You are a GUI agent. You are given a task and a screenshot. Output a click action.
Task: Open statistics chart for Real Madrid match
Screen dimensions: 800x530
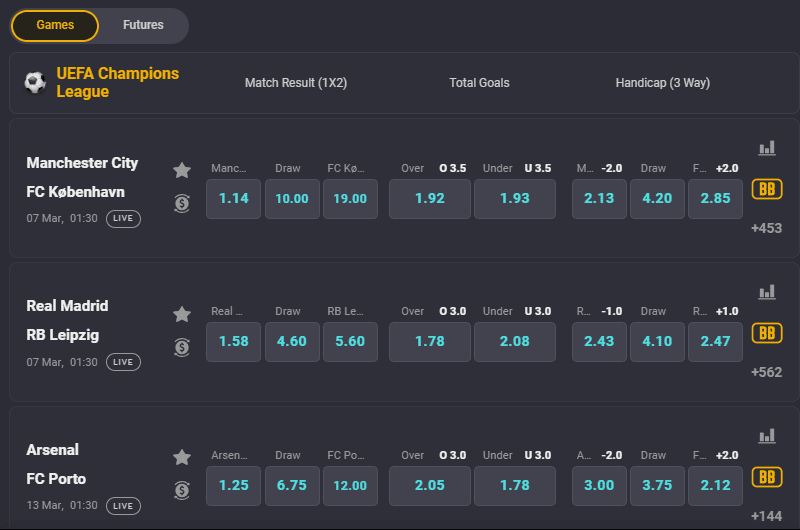(767, 292)
